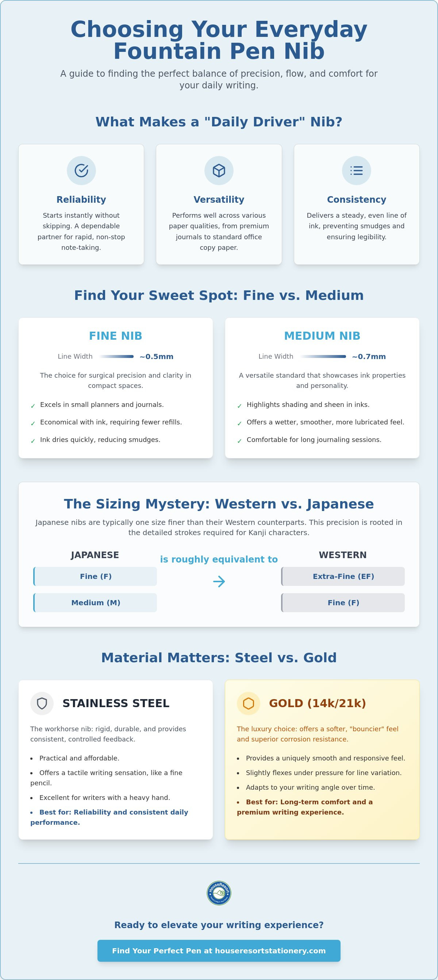Click the checkmark next to shading and sheen

pyautogui.click(x=239, y=406)
